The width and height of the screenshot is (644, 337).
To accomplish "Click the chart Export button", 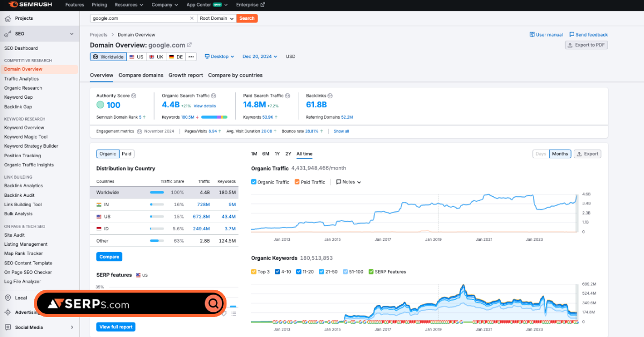I will 587,154.
